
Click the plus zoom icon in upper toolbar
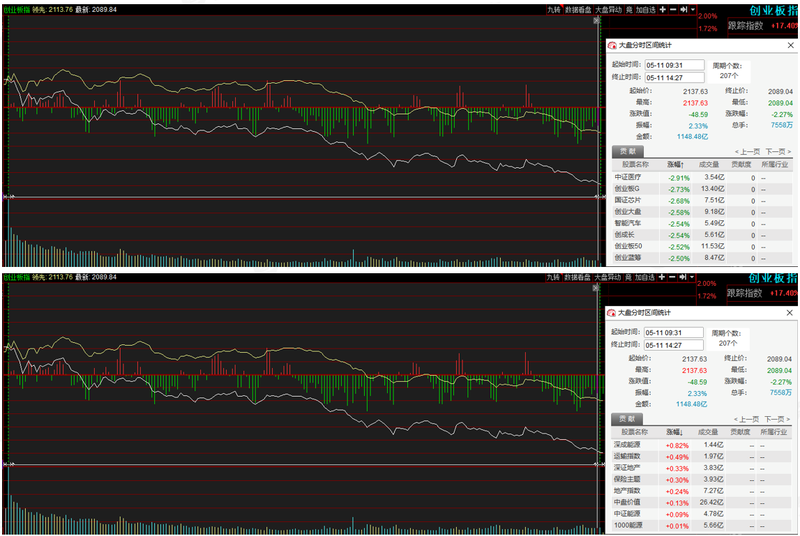pos(662,10)
